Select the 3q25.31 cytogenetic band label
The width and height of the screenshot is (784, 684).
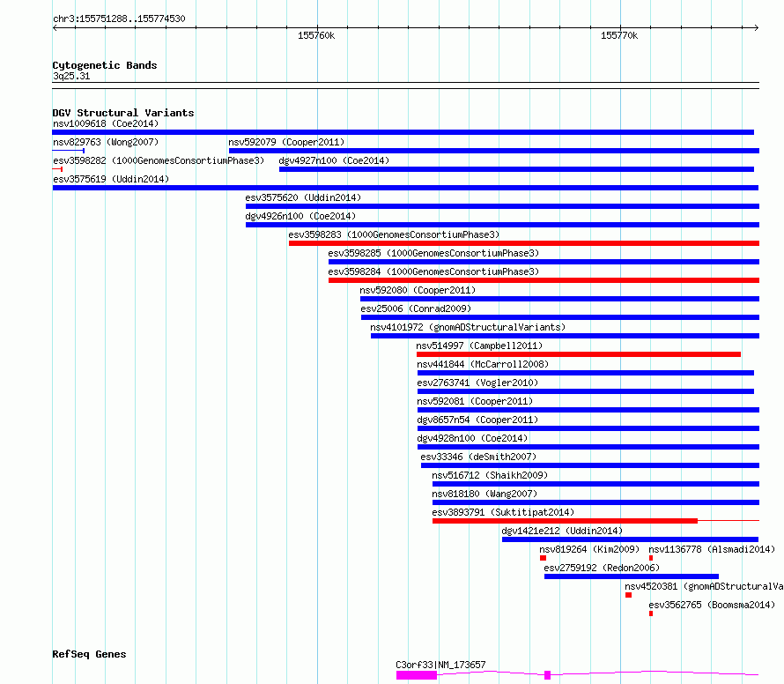[x=71, y=76]
